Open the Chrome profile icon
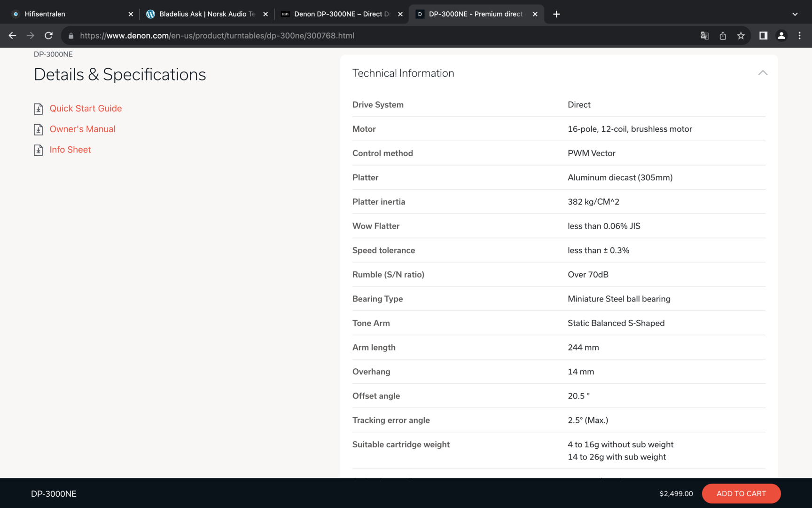The height and width of the screenshot is (508, 812). pos(781,36)
